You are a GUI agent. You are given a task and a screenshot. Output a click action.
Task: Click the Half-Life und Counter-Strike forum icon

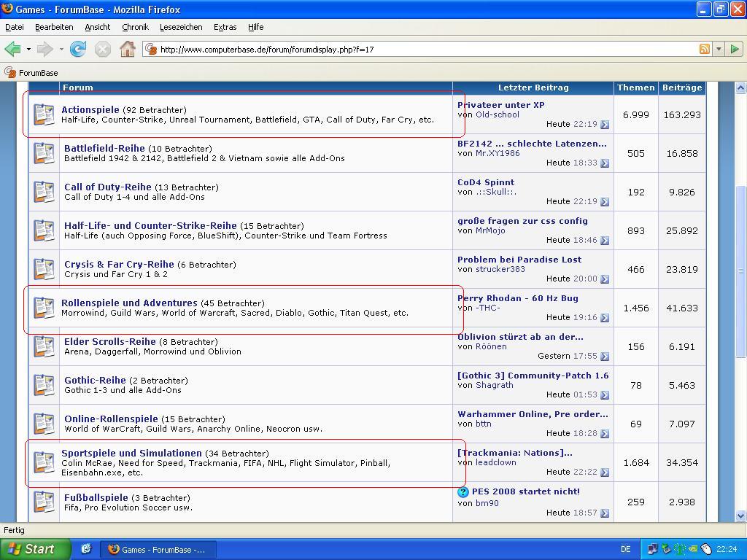tap(44, 230)
